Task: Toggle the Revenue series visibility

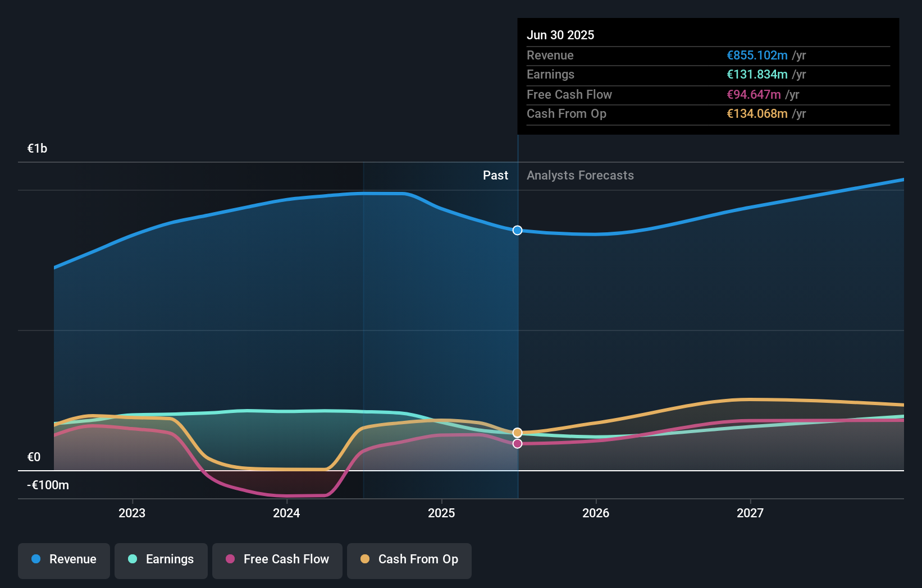Action: (x=63, y=560)
